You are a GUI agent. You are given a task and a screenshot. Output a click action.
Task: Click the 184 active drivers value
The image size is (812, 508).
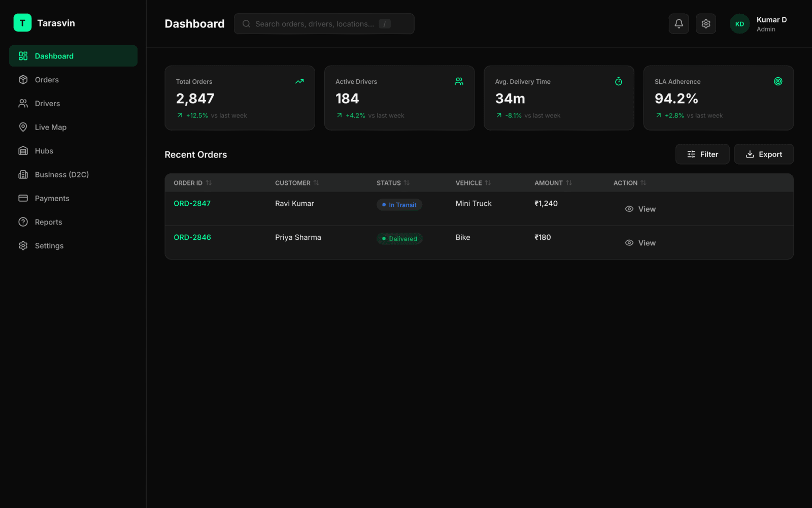click(347, 99)
